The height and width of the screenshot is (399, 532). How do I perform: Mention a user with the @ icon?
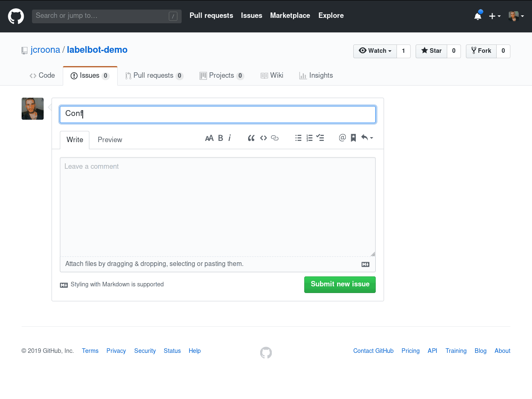(342, 138)
